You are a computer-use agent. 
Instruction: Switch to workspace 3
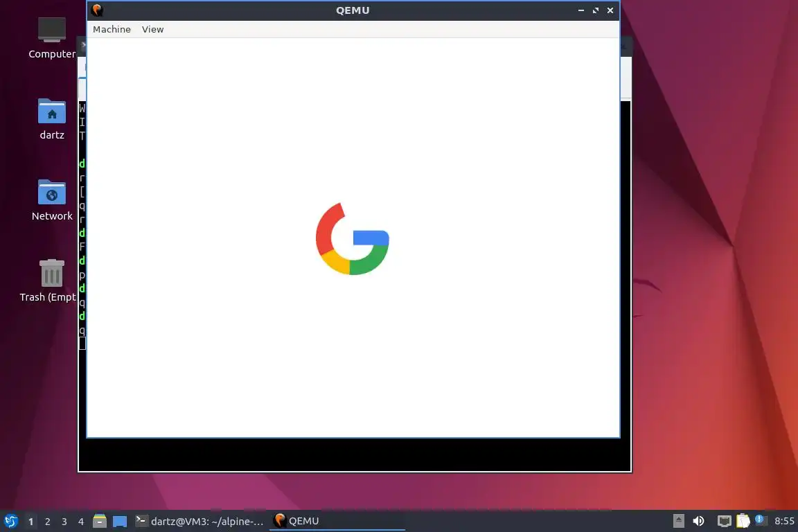(x=64, y=522)
